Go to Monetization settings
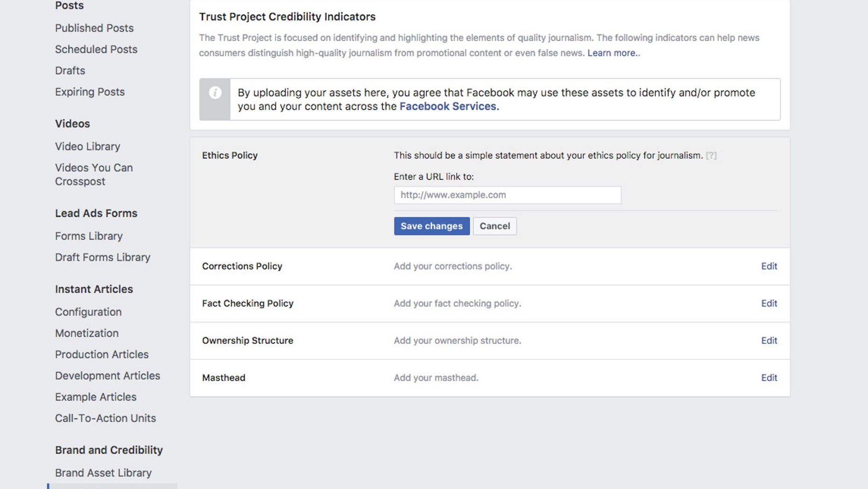The image size is (868, 489). [x=87, y=333]
